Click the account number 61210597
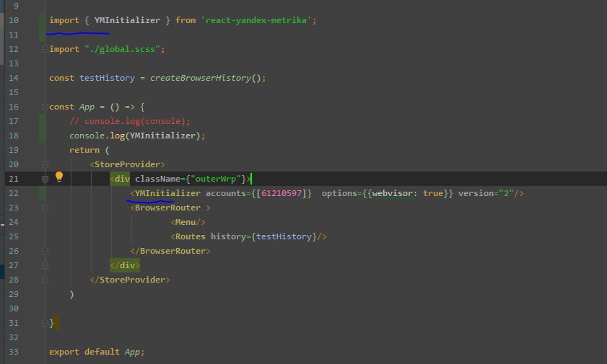The height and width of the screenshot is (364, 607). click(x=281, y=193)
